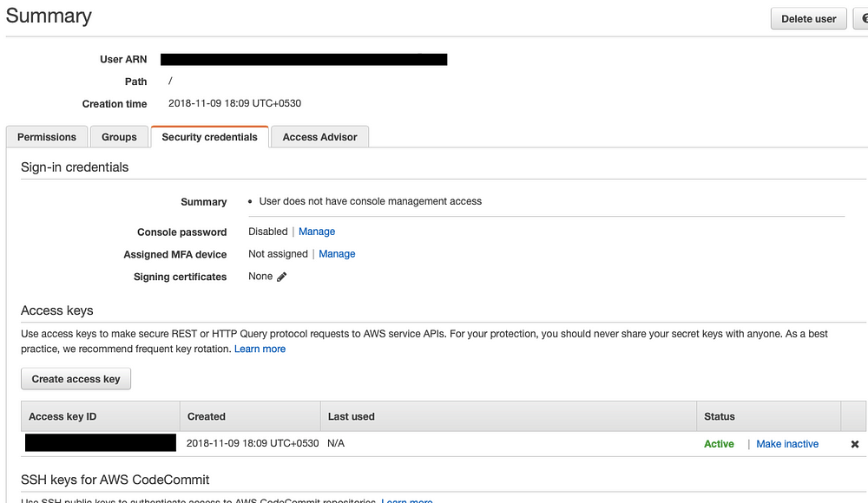Click the Delete user button

808,18
